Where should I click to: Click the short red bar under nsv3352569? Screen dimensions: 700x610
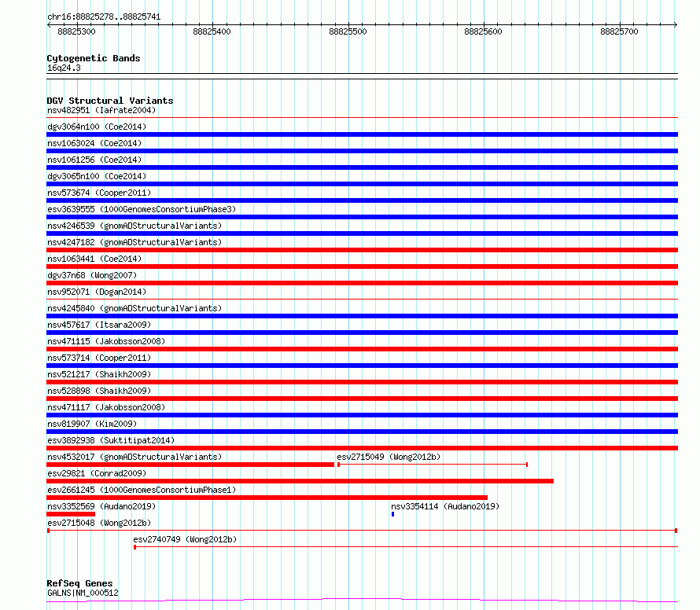pyautogui.click(x=71, y=514)
